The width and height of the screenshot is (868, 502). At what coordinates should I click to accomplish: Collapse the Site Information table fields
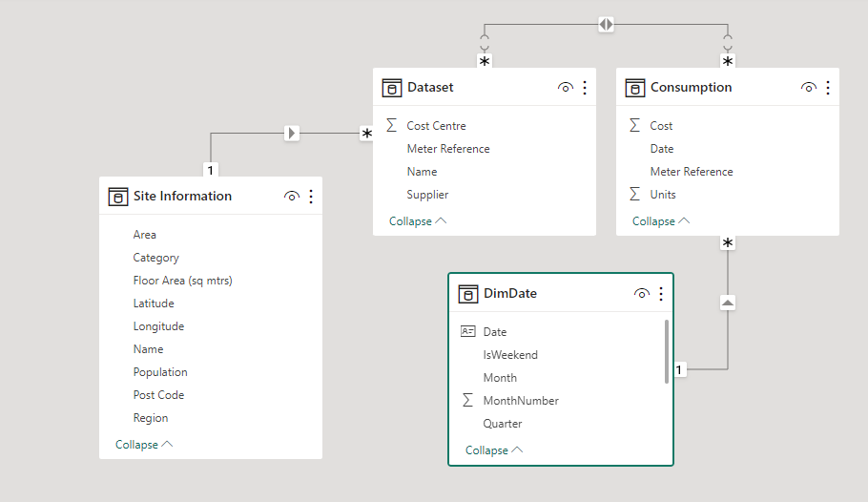coord(144,445)
